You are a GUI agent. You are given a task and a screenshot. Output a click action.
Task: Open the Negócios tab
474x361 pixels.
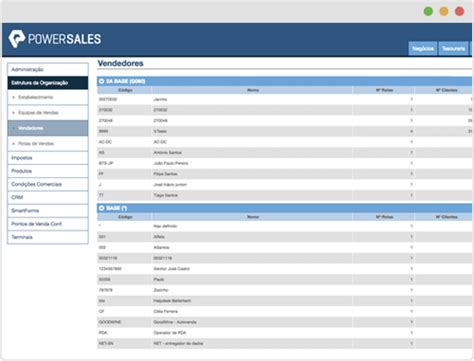click(x=423, y=49)
